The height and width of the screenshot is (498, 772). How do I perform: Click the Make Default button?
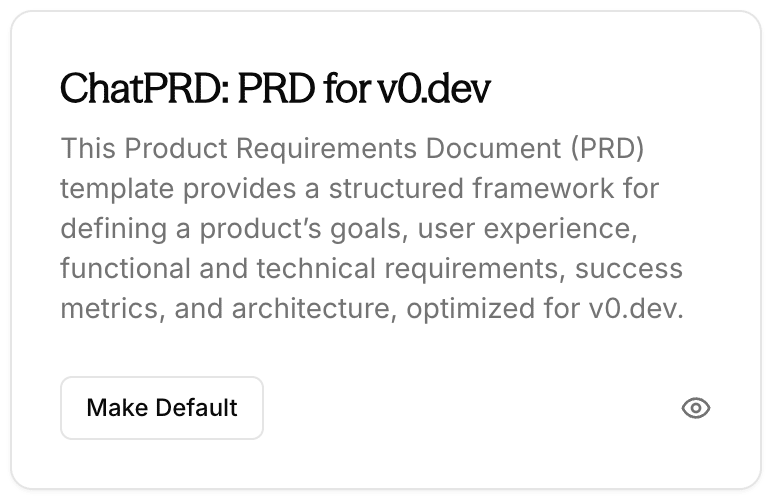(x=162, y=408)
